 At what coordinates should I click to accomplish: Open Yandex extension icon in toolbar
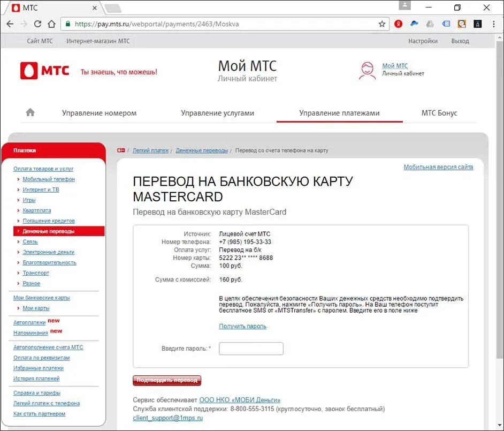pos(398,24)
